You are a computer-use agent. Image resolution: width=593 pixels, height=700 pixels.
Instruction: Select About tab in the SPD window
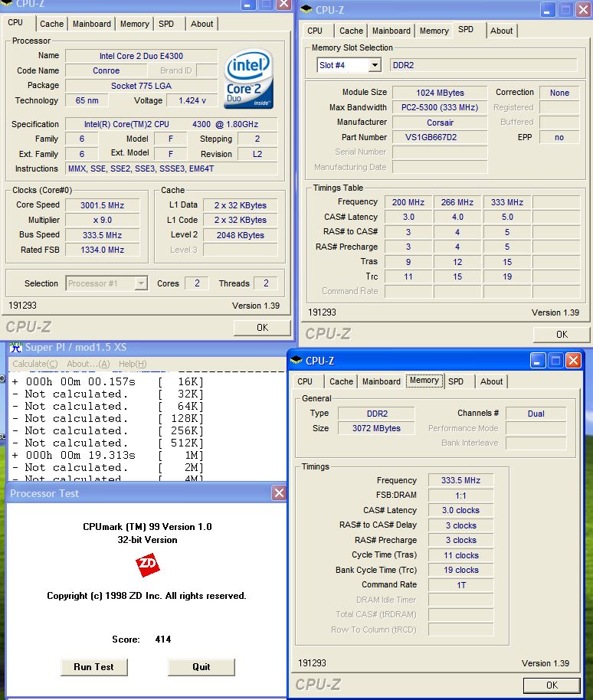point(502,31)
